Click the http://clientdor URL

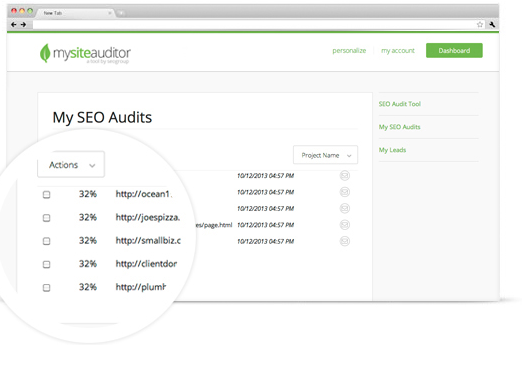[x=146, y=264]
